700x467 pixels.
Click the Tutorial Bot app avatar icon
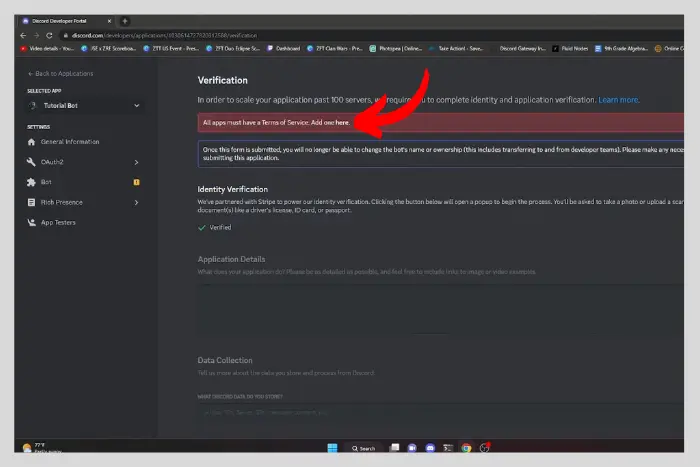click(x=32, y=106)
